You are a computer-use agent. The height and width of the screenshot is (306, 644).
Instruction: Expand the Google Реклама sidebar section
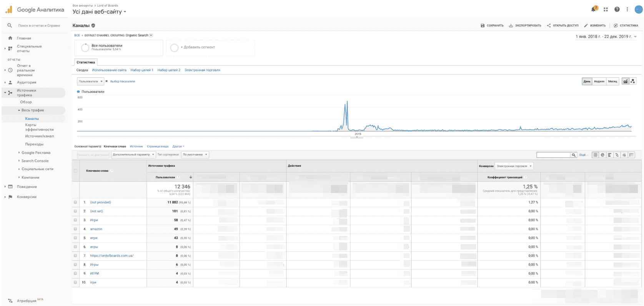coord(36,153)
